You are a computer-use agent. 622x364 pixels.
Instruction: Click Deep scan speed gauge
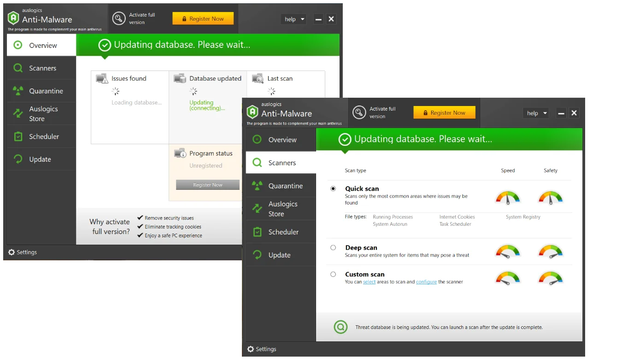(x=508, y=251)
